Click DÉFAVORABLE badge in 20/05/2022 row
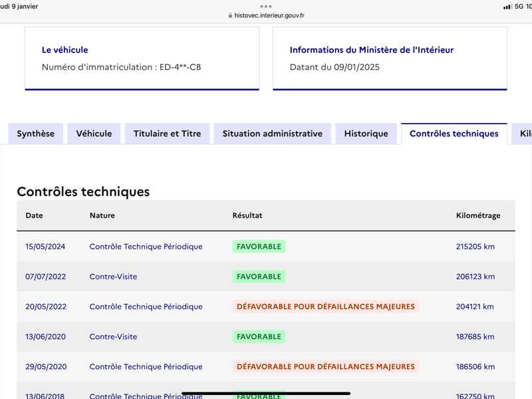 pos(326,307)
